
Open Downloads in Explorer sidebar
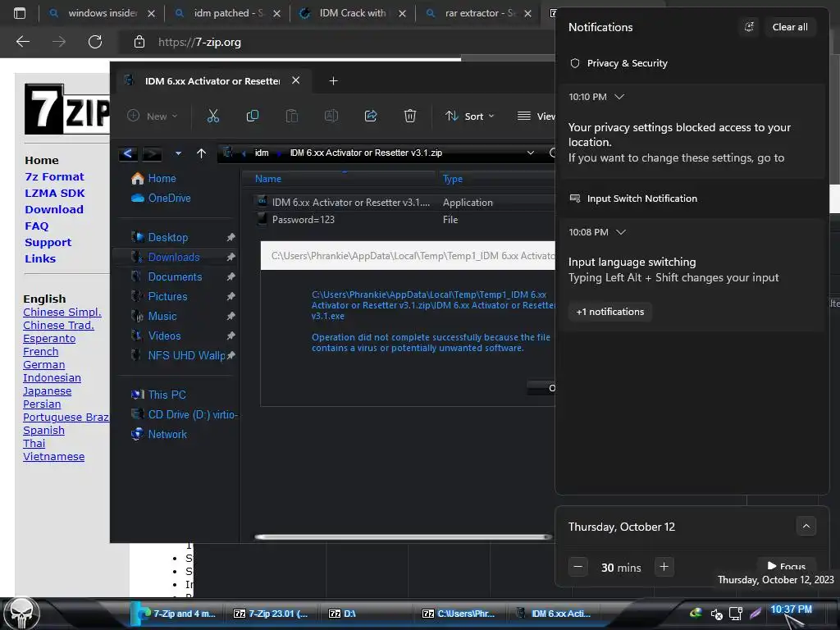tap(174, 257)
